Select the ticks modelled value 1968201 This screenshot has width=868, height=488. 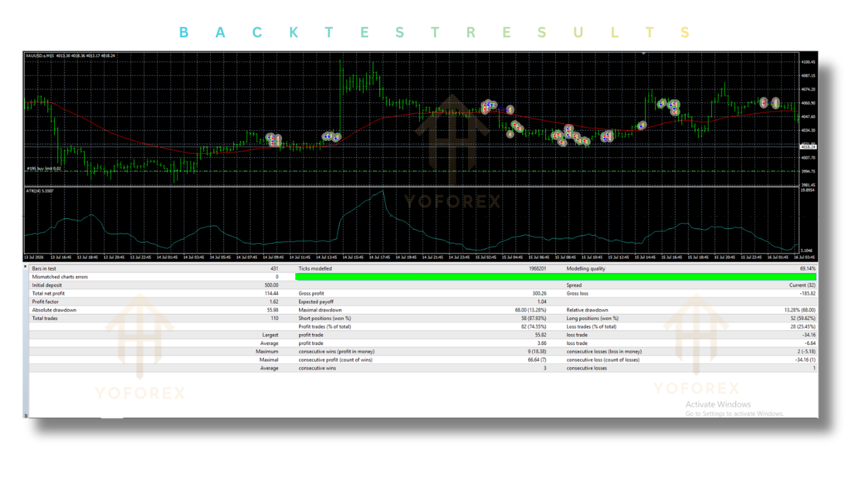pyautogui.click(x=537, y=268)
